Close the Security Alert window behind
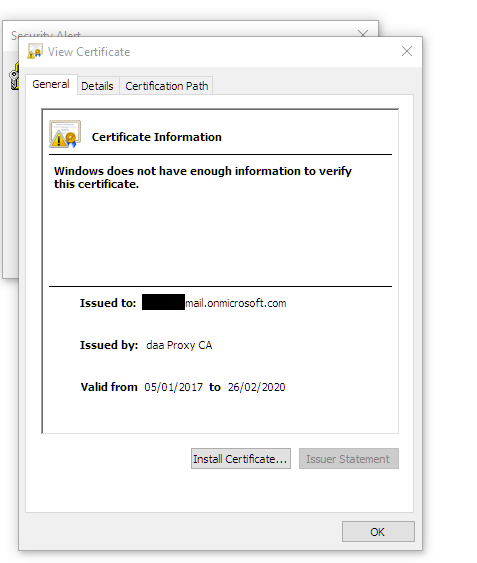 [363, 33]
